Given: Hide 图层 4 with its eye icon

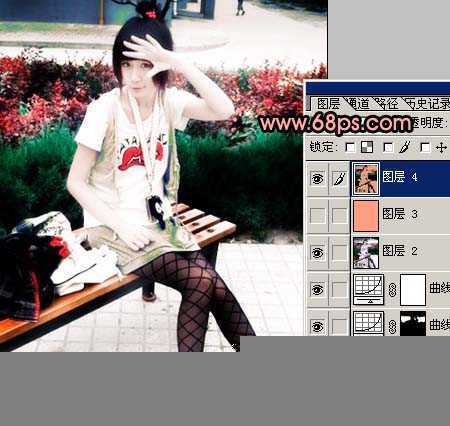Looking at the screenshot, I should pos(317,179).
